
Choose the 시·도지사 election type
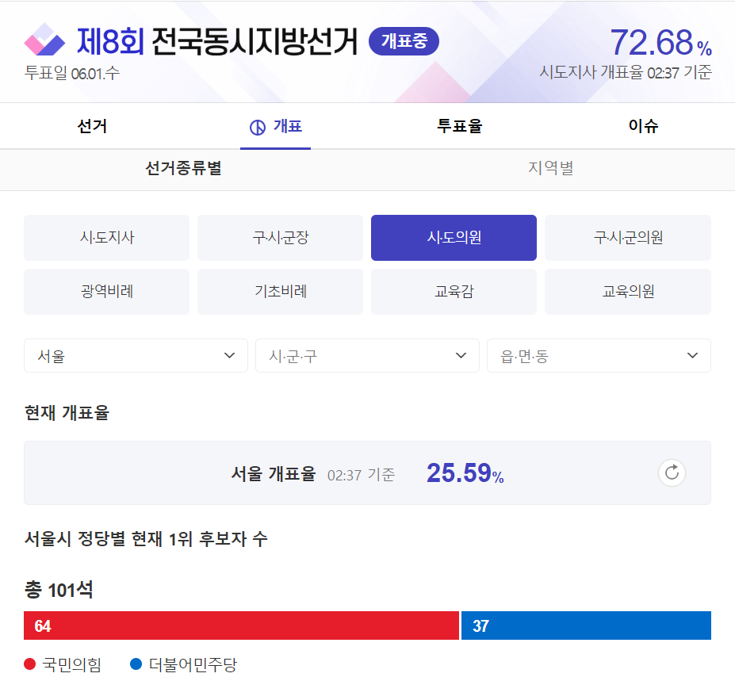(107, 238)
